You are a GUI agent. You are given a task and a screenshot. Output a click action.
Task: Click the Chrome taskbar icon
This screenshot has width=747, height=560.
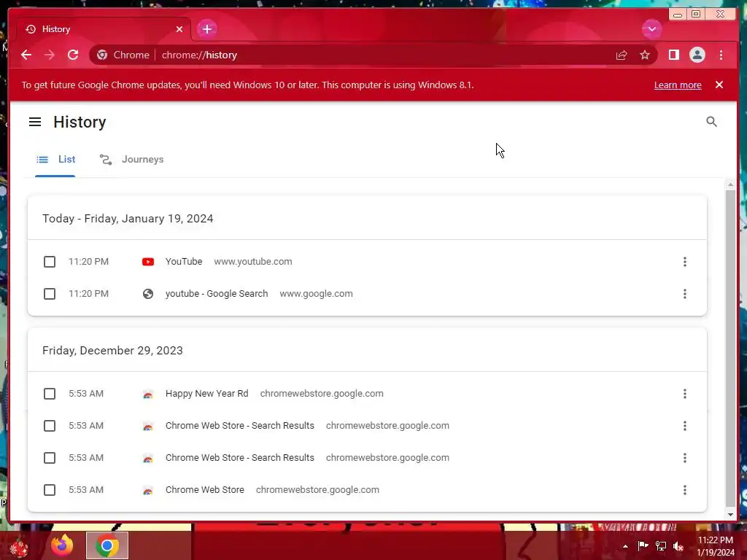[107, 545]
